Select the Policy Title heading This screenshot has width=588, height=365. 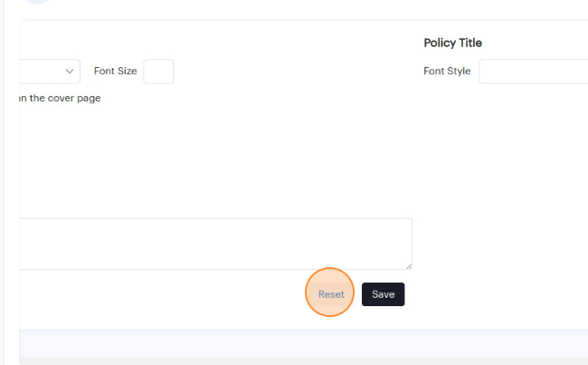pyautogui.click(x=452, y=43)
